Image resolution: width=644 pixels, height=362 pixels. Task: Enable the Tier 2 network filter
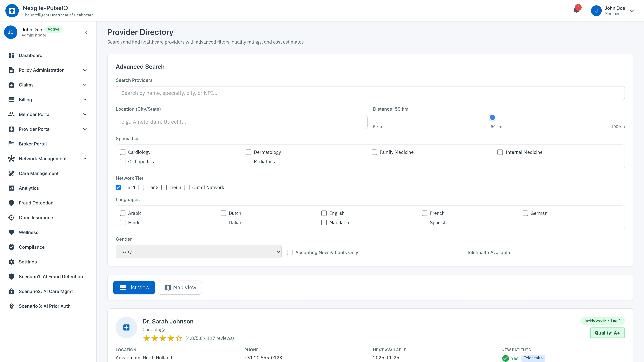(x=141, y=187)
